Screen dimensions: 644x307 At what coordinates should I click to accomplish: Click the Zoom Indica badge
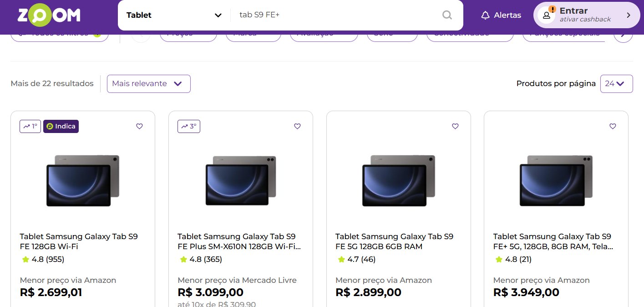click(61, 126)
